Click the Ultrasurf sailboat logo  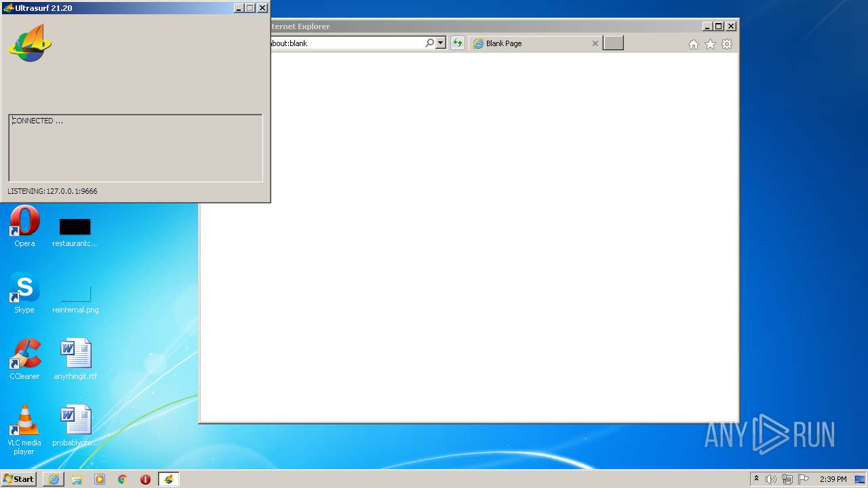click(30, 43)
